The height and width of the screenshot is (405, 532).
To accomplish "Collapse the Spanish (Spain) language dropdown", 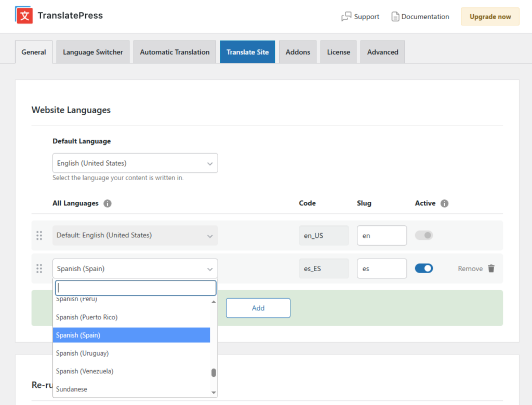I will tap(209, 268).
